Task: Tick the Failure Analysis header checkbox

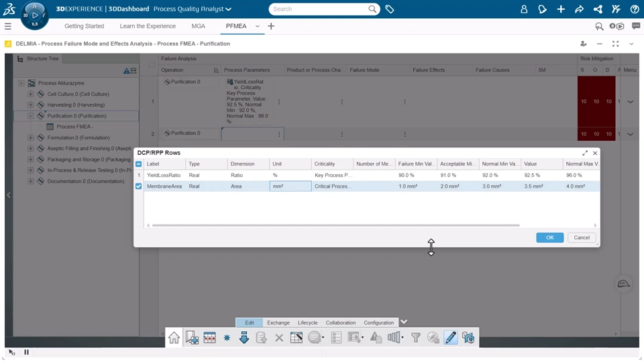Action: tap(152, 65)
